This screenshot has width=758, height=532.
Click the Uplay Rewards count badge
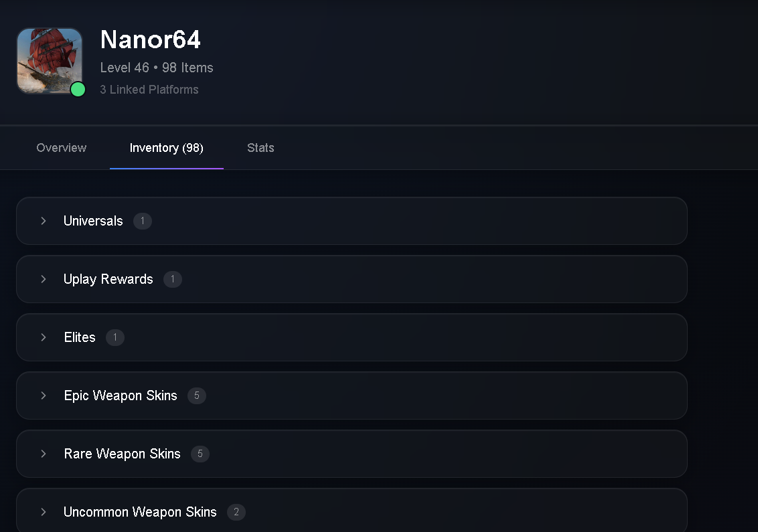pyautogui.click(x=173, y=279)
